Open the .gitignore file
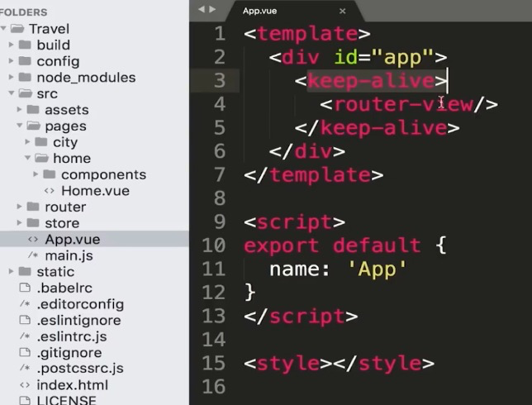The height and width of the screenshot is (405, 532). (69, 353)
